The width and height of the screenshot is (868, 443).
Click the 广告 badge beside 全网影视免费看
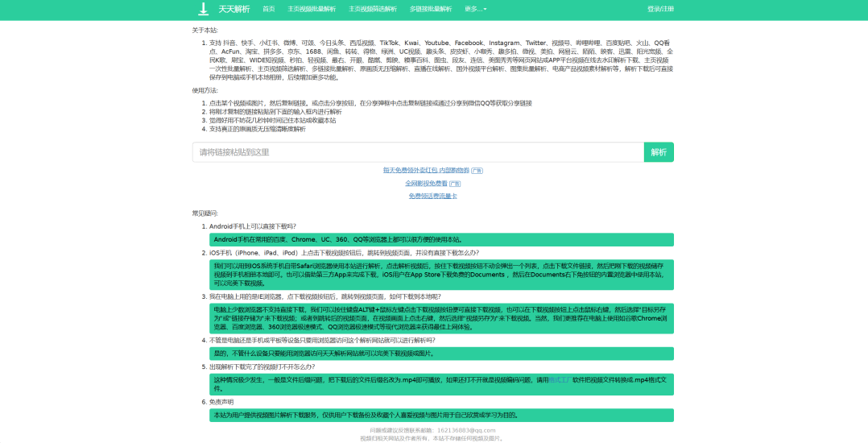coord(455,184)
